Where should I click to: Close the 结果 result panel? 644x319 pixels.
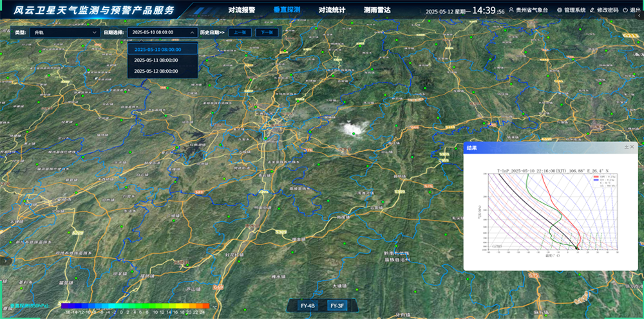(632, 147)
